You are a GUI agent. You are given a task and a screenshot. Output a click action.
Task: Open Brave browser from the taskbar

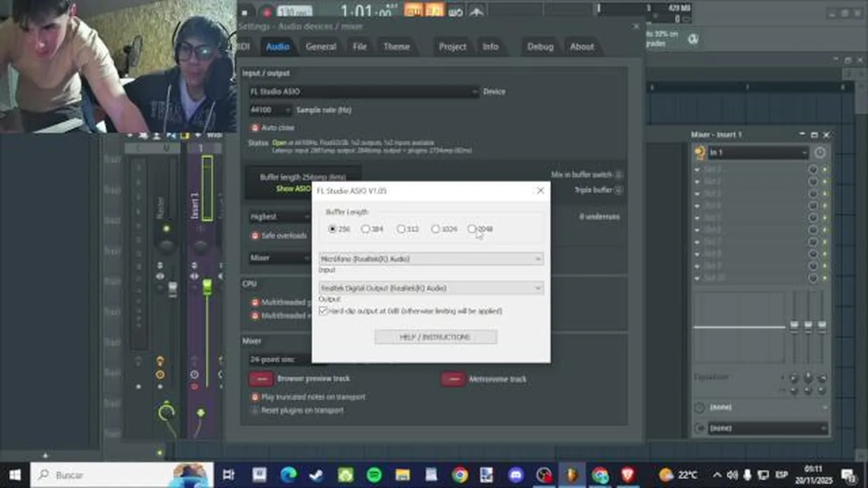[x=629, y=475]
